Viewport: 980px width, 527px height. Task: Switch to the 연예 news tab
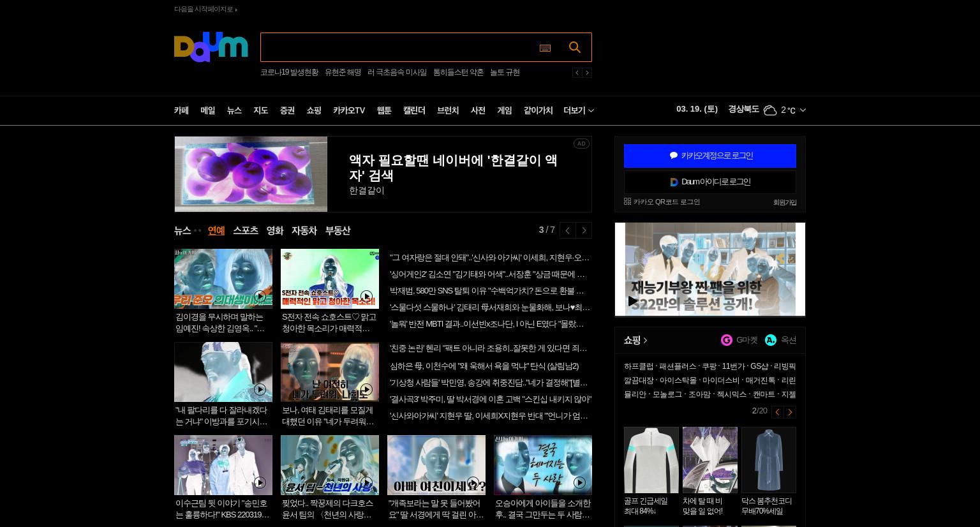pyautogui.click(x=216, y=230)
